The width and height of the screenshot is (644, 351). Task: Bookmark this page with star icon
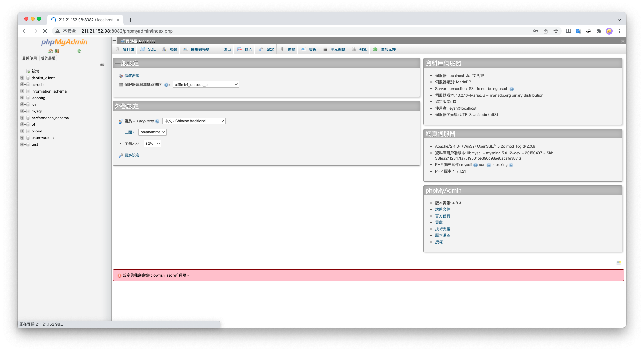click(556, 31)
